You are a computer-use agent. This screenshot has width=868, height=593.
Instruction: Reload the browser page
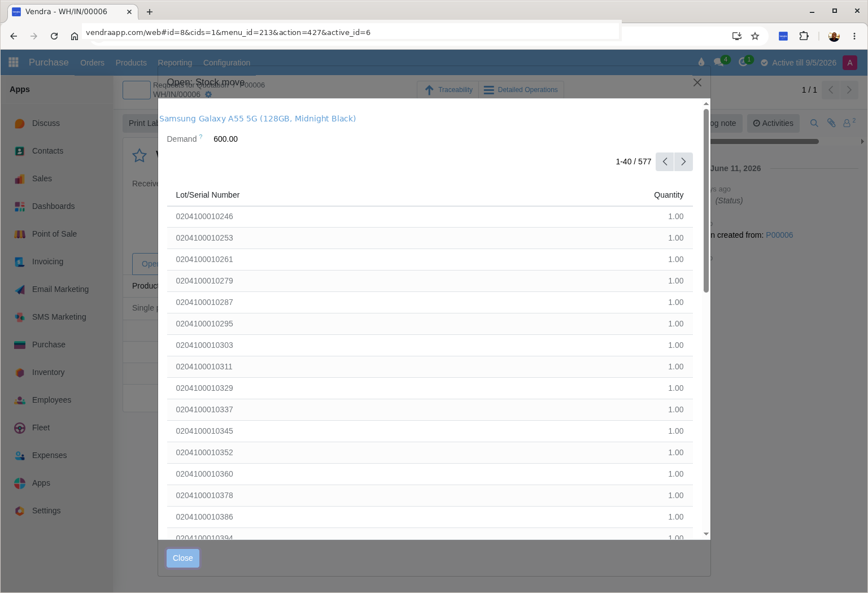click(54, 36)
